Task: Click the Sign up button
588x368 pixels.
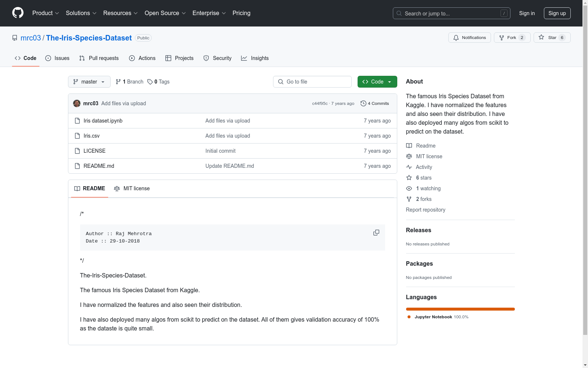Action: (x=557, y=13)
